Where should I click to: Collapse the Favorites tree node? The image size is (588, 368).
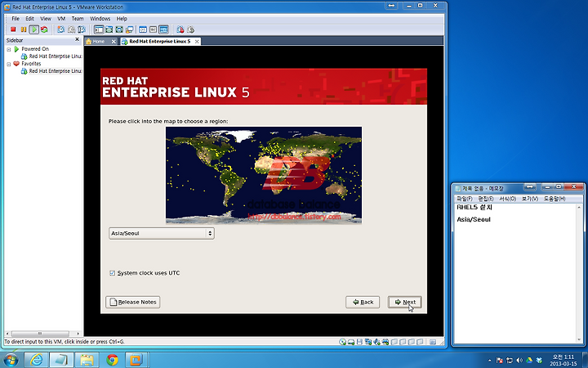point(9,64)
